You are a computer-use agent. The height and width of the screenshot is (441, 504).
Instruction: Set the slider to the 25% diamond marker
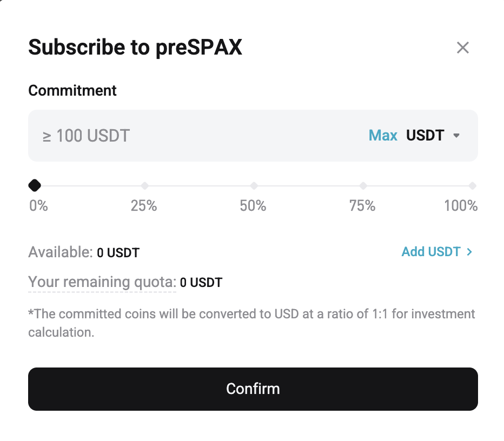144,186
